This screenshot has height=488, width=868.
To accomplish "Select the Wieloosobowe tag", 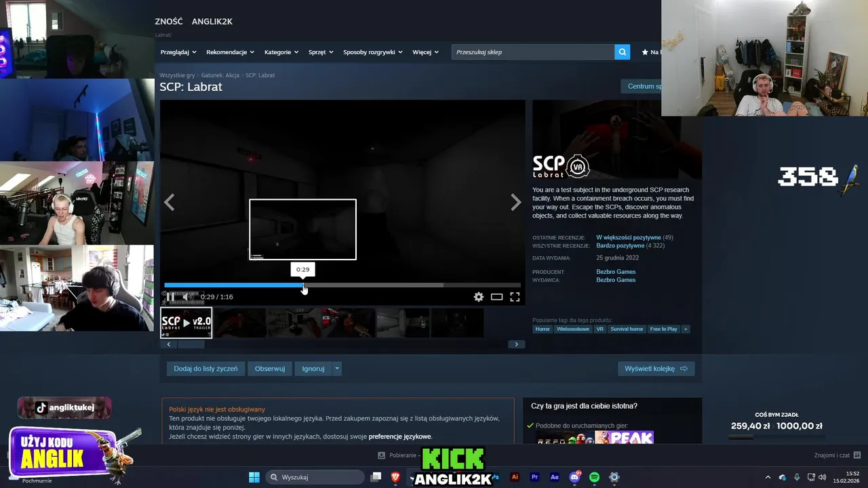I will click(573, 329).
